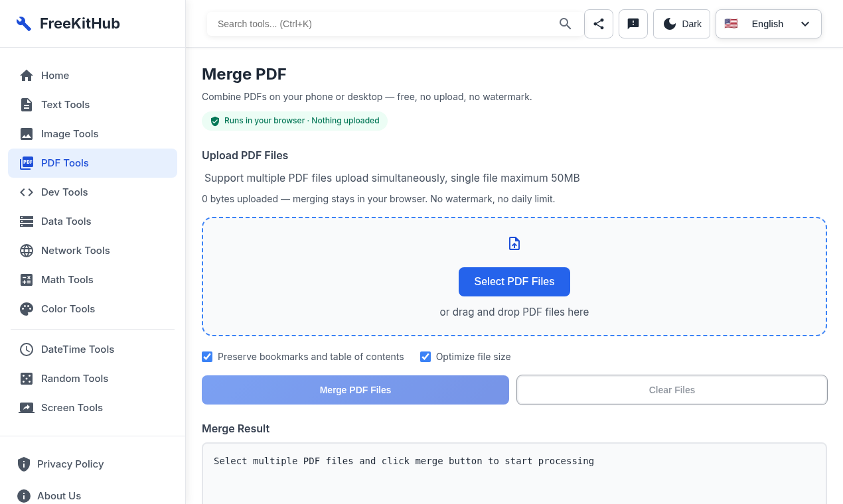Viewport: 843px width, 504px height.
Task: Click the Clear Files button
Action: click(672, 390)
